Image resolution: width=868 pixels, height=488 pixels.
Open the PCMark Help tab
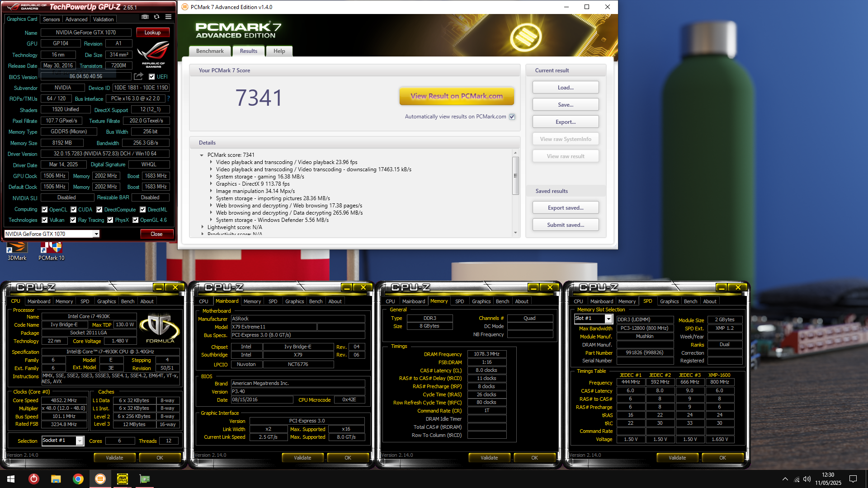point(279,51)
